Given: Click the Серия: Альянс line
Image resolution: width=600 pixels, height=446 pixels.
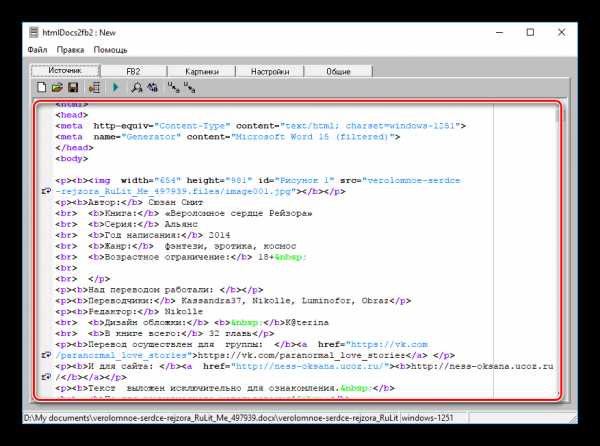Looking at the screenshot, I should pos(127,224).
